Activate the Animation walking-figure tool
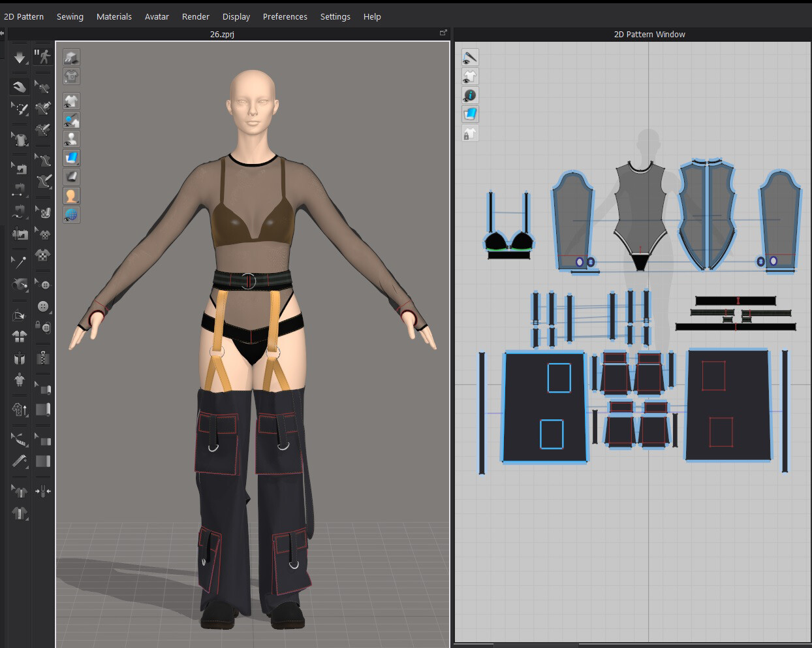This screenshot has width=812, height=648. pos(43,57)
